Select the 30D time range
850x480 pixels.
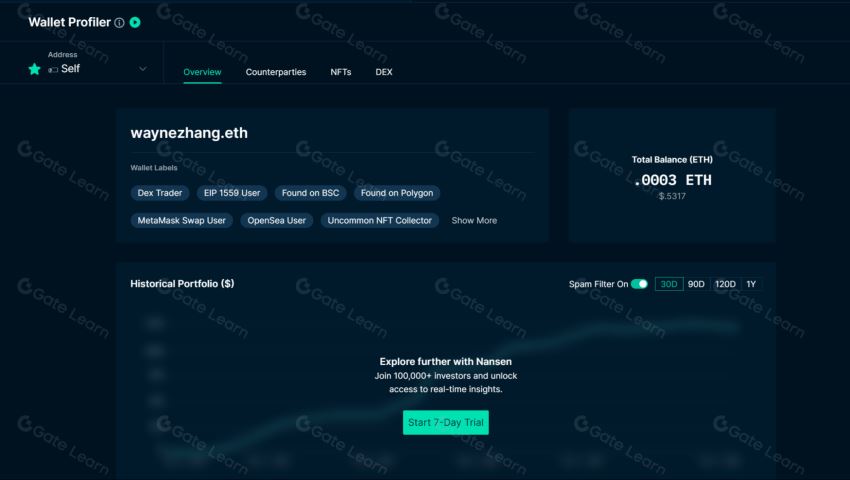pos(669,284)
